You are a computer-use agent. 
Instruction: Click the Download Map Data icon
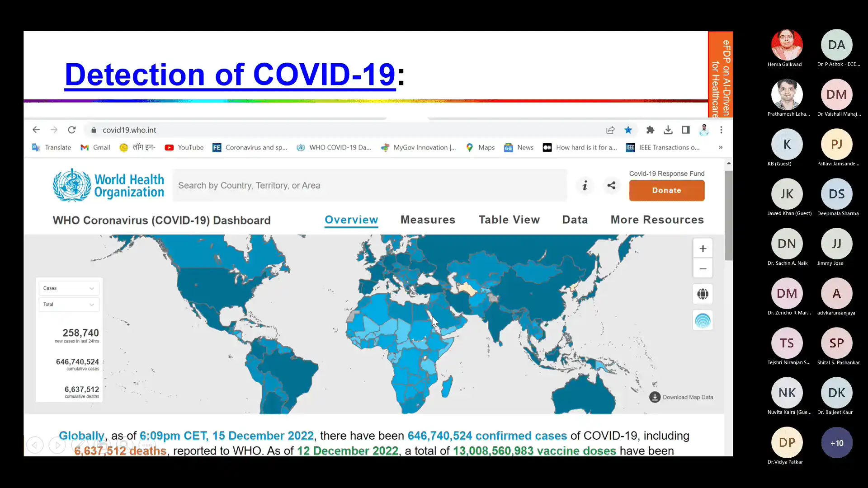(655, 397)
